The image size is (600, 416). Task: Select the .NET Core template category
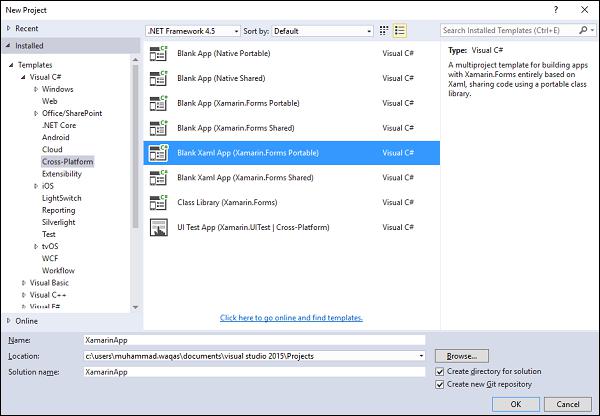tap(59, 126)
